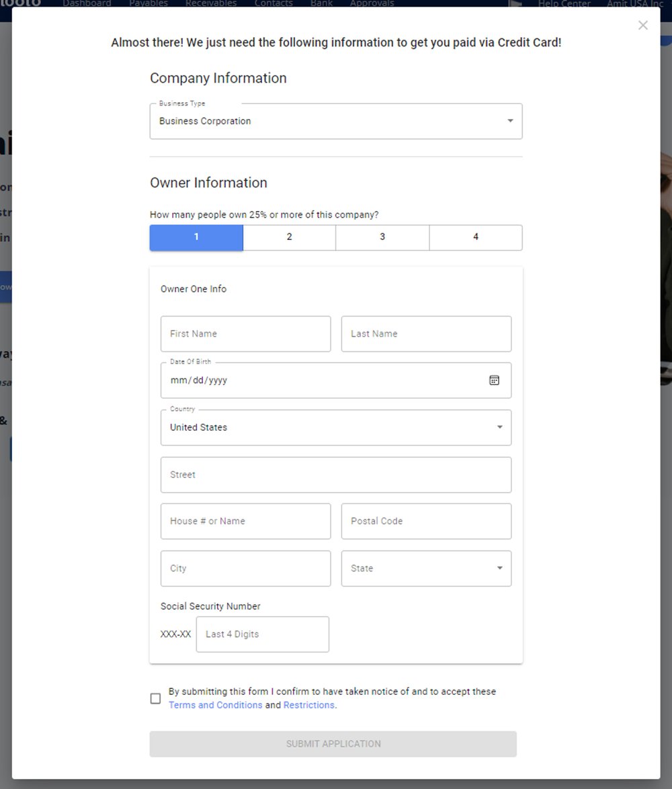Click the app logo in the top left
This screenshot has width=672, height=789.
click(21, 4)
